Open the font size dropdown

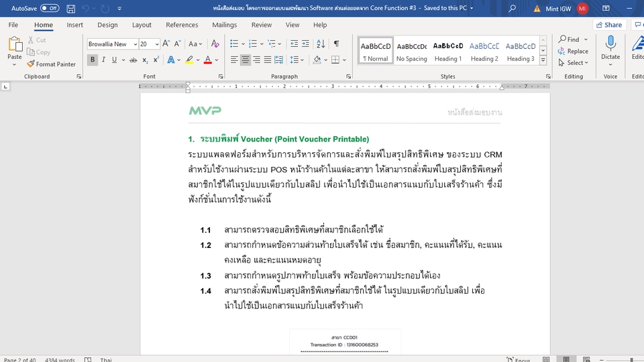pos(157,44)
